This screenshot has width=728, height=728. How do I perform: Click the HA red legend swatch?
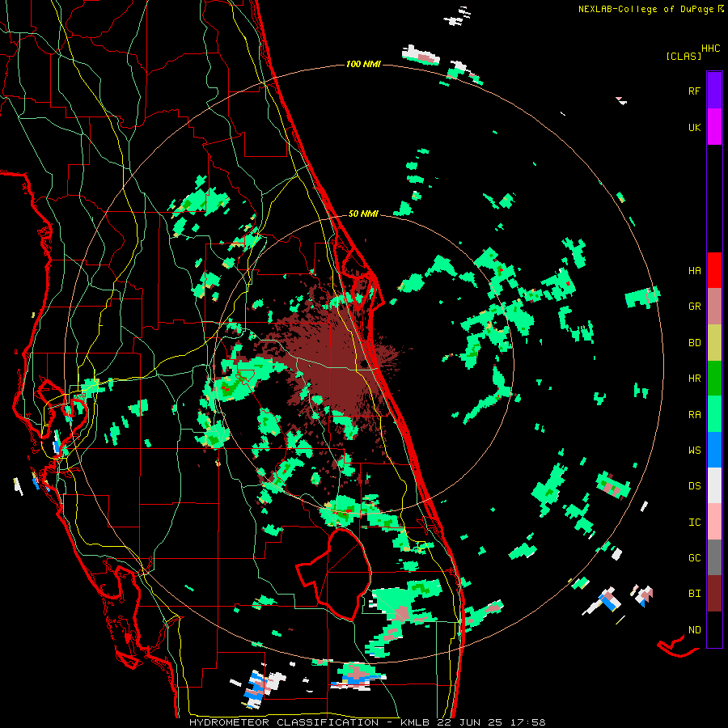pyautogui.click(x=714, y=270)
